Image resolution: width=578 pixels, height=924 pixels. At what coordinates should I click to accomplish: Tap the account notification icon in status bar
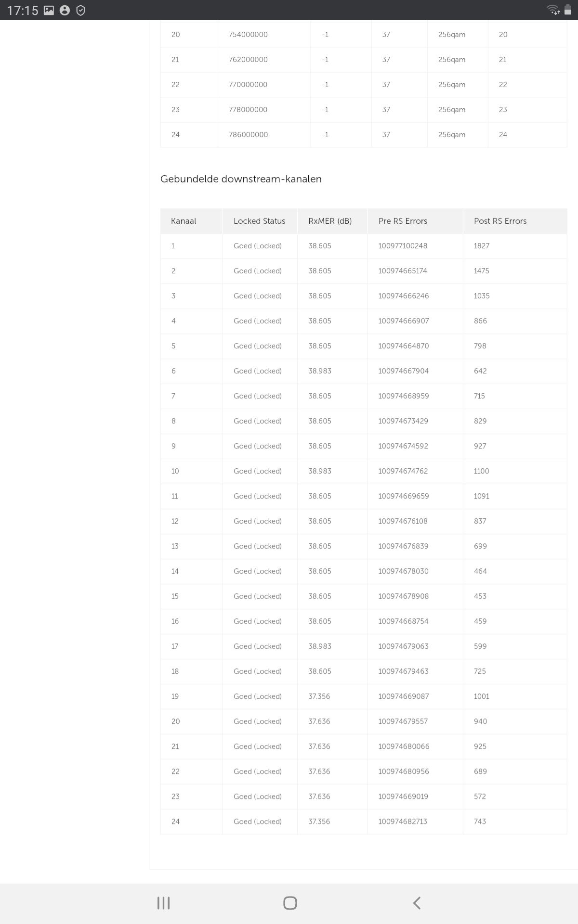[65, 10]
